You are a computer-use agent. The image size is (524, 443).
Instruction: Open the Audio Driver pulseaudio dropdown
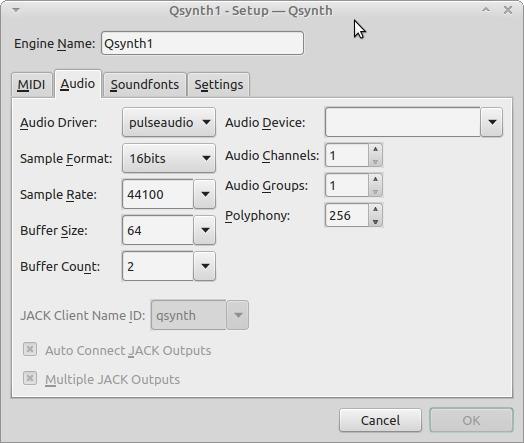pos(169,122)
